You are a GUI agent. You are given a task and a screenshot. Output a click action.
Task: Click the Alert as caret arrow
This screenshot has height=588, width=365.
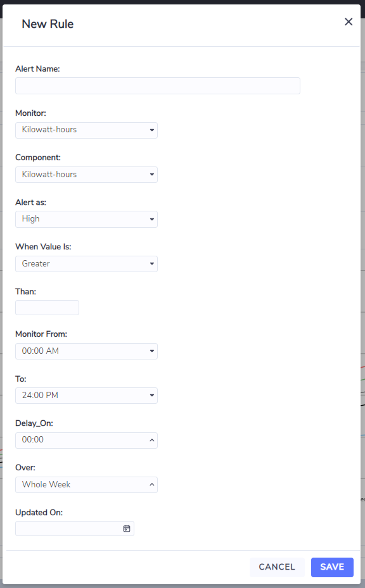coord(151,220)
